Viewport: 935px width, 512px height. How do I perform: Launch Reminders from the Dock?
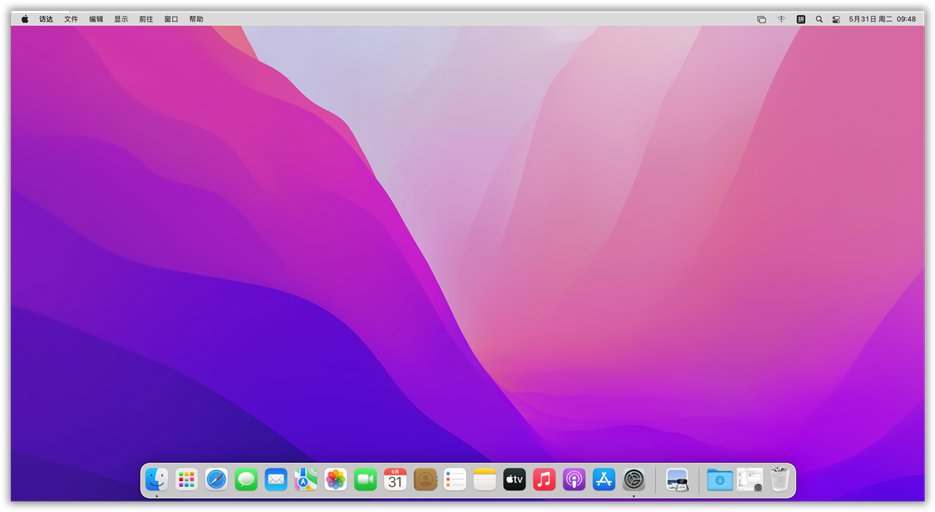pyautogui.click(x=455, y=479)
